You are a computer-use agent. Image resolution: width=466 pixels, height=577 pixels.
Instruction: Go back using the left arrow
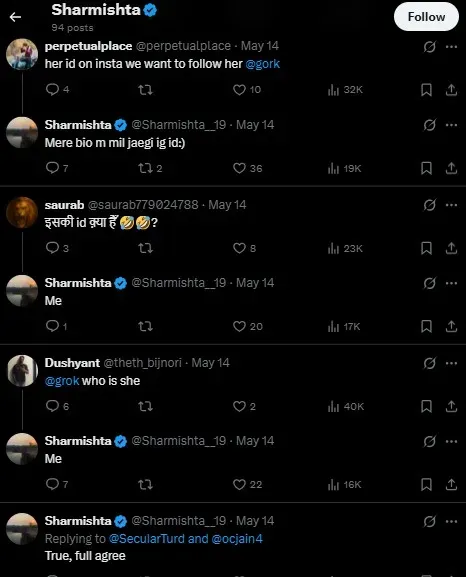tap(15, 17)
